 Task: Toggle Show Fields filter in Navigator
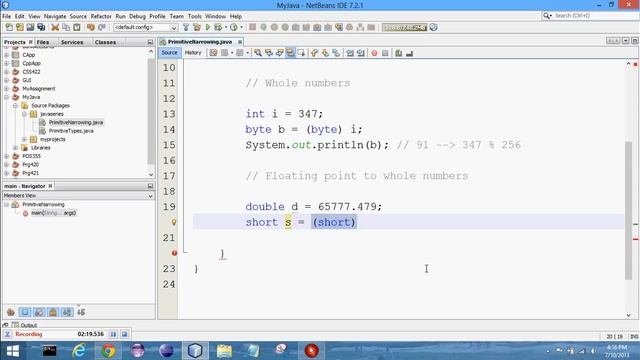[x=25, y=312]
